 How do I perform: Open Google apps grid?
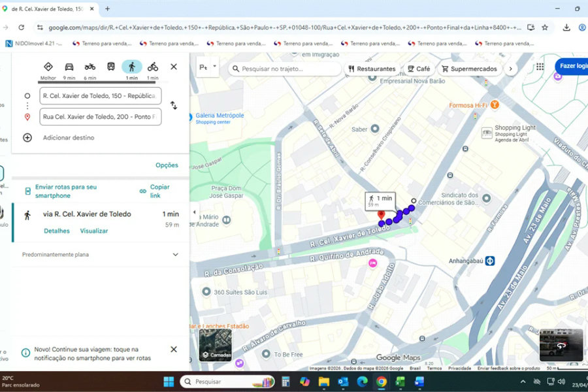[x=540, y=67]
